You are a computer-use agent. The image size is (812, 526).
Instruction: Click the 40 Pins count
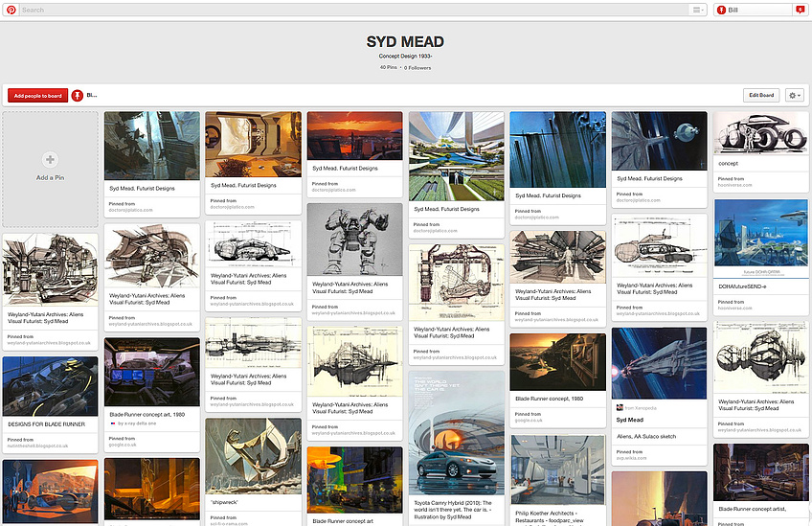click(389, 67)
